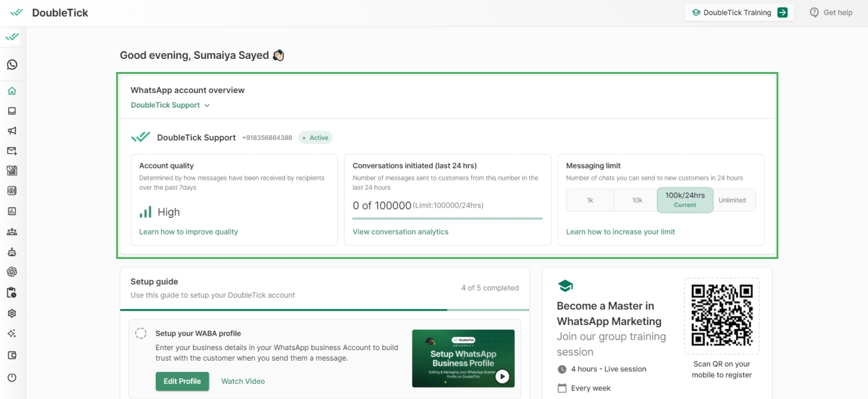Play the Setup WhatsApp Business Profile video
Screen dimensions: 868x399
coord(502,377)
